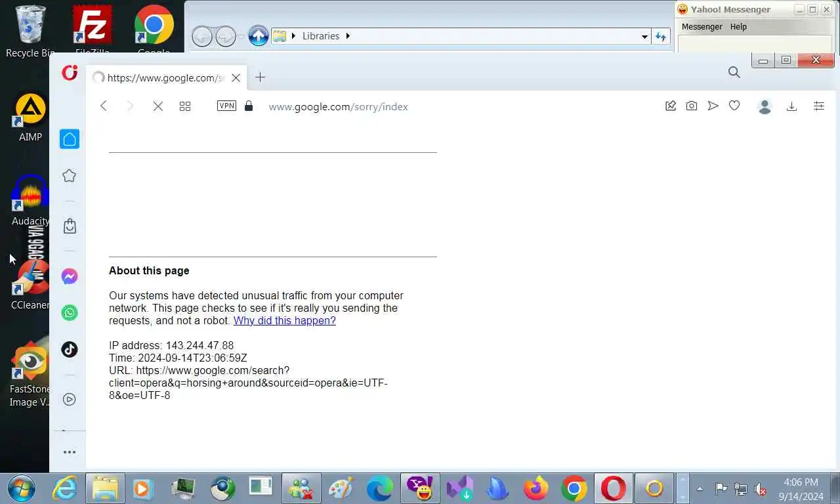The width and height of the screenshot is (840, 504).
Task: Select the 'About this page' heading
Action: (x=149, y=270)
